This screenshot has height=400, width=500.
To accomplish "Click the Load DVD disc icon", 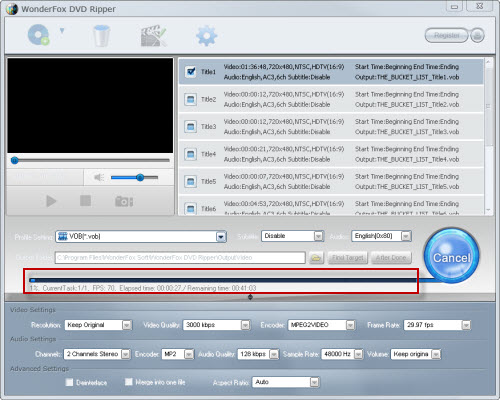I will (x=39, y=35).
